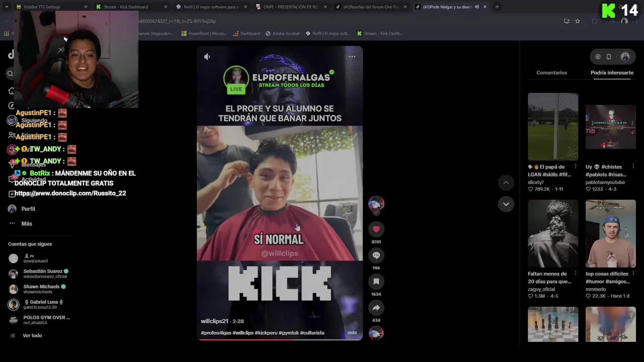This screenshot has width=644, height=362.
Task: Open Siguiendo feed in sidebar
Action: click(34, 121)
